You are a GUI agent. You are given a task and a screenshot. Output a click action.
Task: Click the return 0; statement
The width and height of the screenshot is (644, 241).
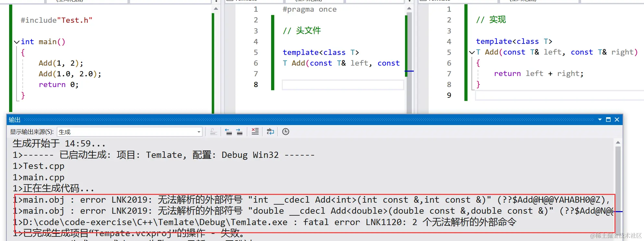pyautogui.click(x=59, y=84)
